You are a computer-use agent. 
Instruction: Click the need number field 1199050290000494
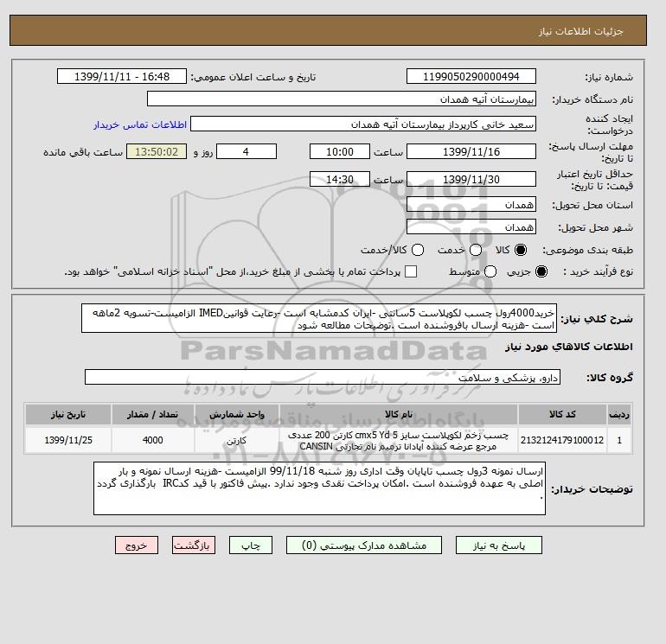[471, 76]
